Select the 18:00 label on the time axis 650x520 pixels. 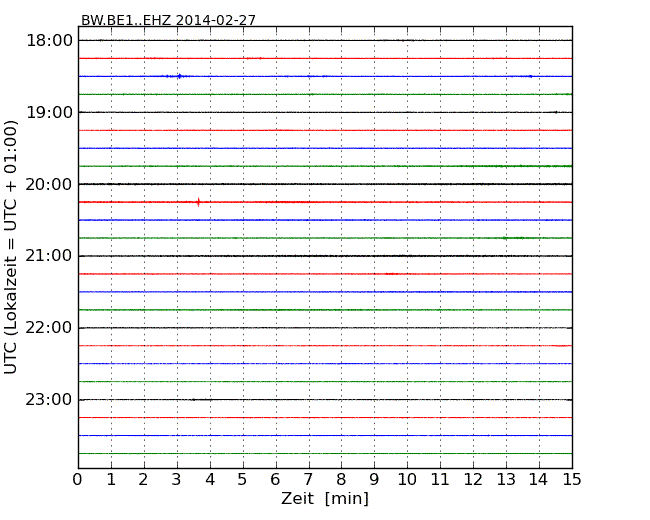pyautogui.click(x=49, y=41)
